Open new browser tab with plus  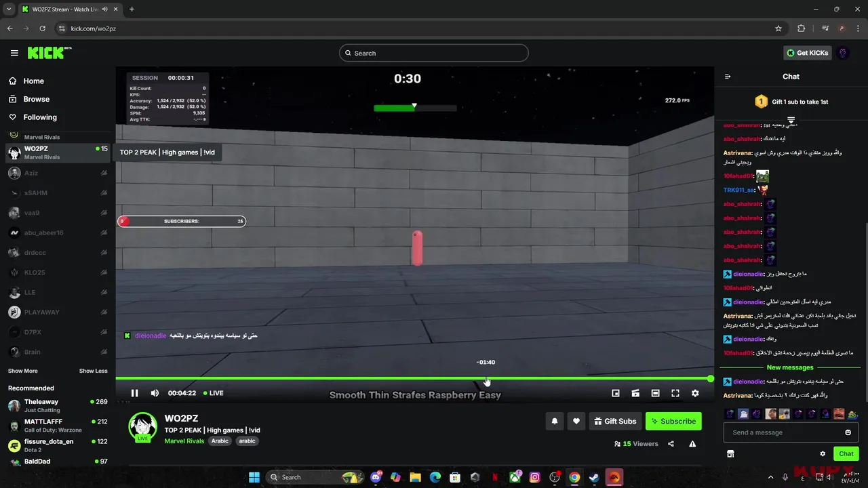[132, 9]
